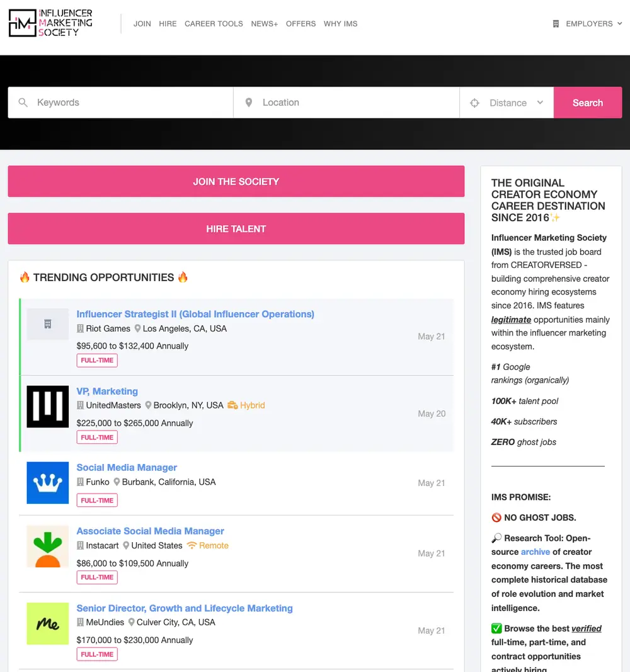Click the building icon beside Riot Games
The image size is (630, 672).
pos(80,328)
